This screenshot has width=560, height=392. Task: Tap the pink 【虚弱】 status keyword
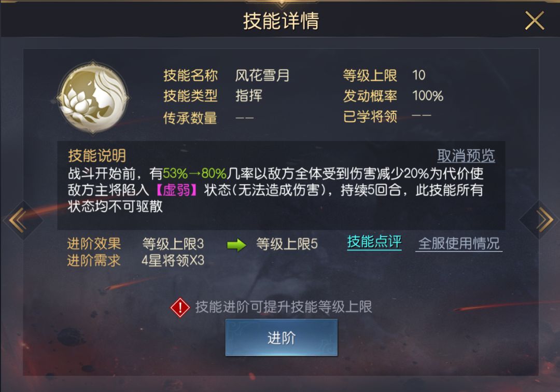tap(177, 190)
